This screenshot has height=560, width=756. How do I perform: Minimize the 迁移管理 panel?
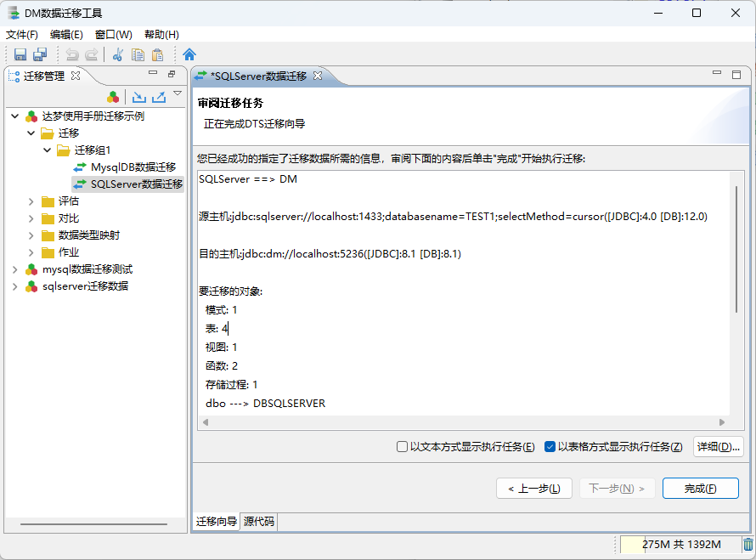coord(153,73)
